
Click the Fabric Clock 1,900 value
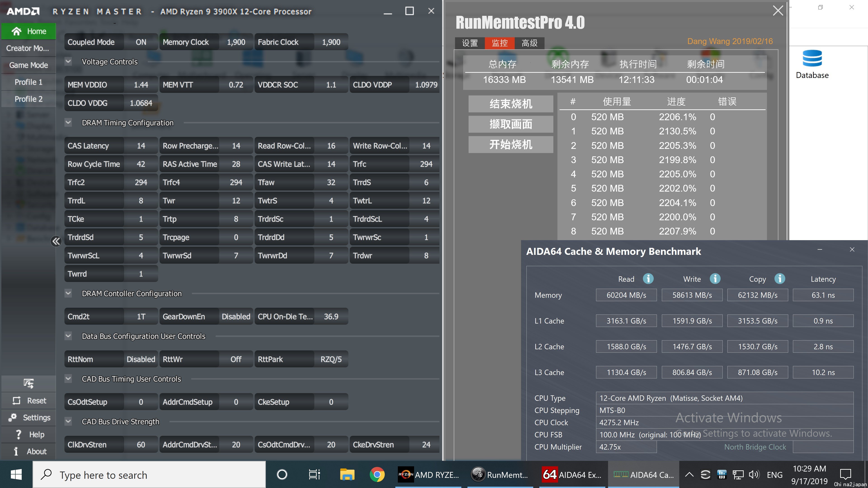331,42
